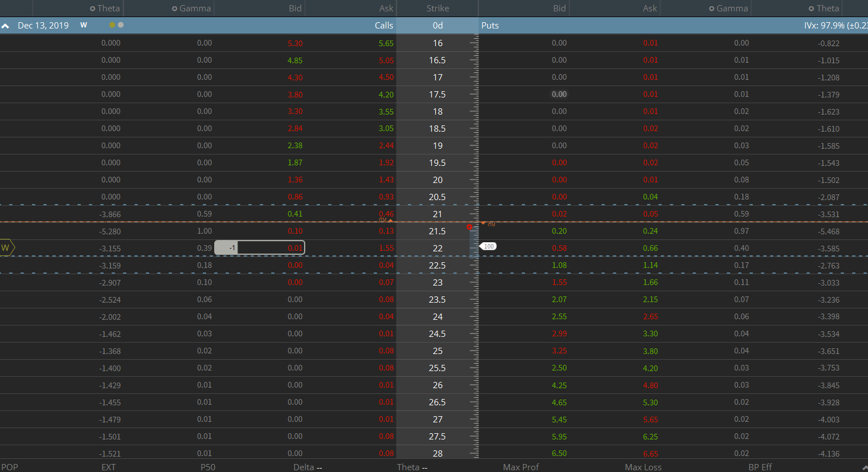Collapse the Dec 13, 2019 expiration row
Screen dimensions: 868x472
point(6,26)
